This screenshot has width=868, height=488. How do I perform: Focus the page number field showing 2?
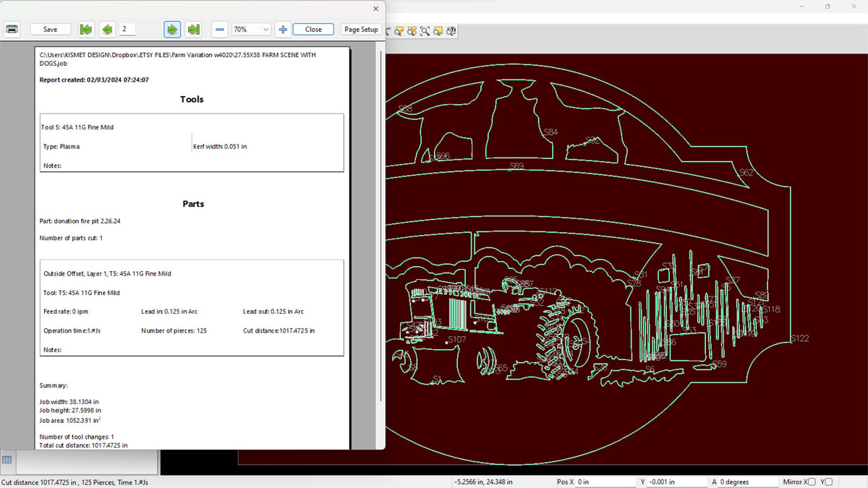point(127,30)
